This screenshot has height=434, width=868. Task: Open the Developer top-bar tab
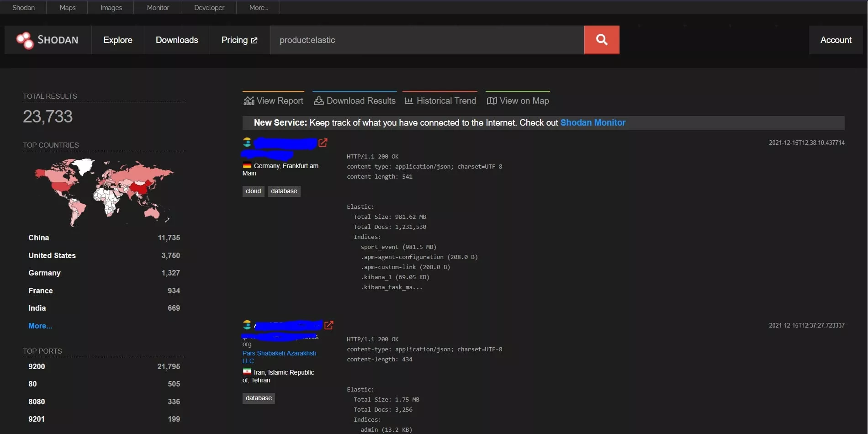[209, 7]
